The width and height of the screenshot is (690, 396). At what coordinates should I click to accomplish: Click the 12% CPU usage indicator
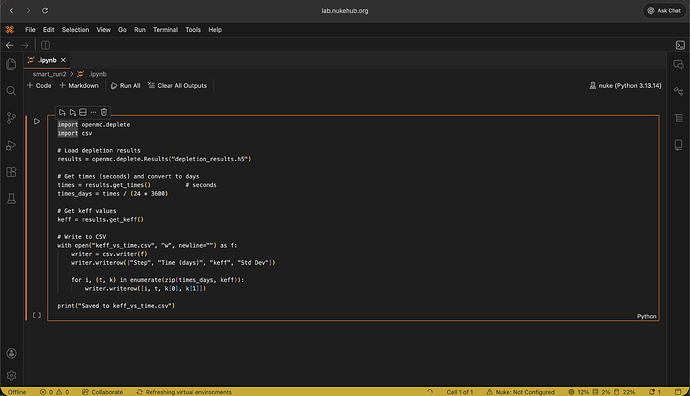(579, 392)
